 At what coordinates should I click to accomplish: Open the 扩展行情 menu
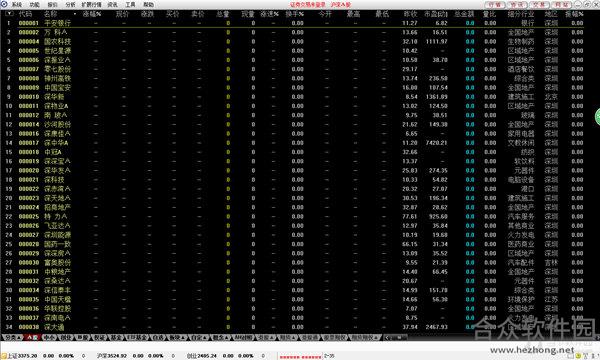[92, 5]
